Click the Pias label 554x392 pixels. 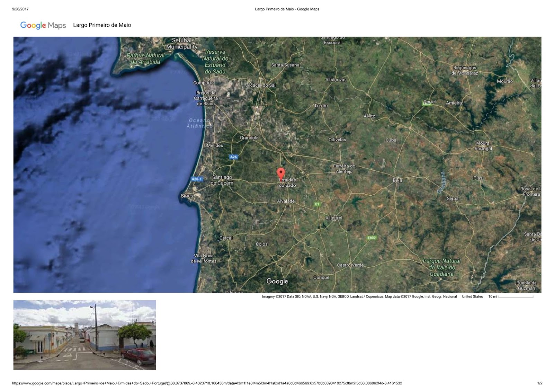(x=478, y=178)
